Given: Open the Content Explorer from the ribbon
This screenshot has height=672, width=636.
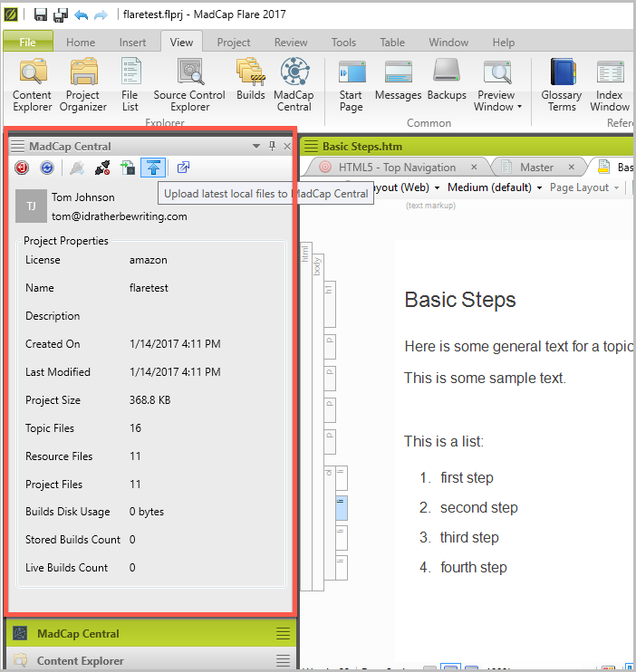Looking at the screenshot, I should point(33,85).
